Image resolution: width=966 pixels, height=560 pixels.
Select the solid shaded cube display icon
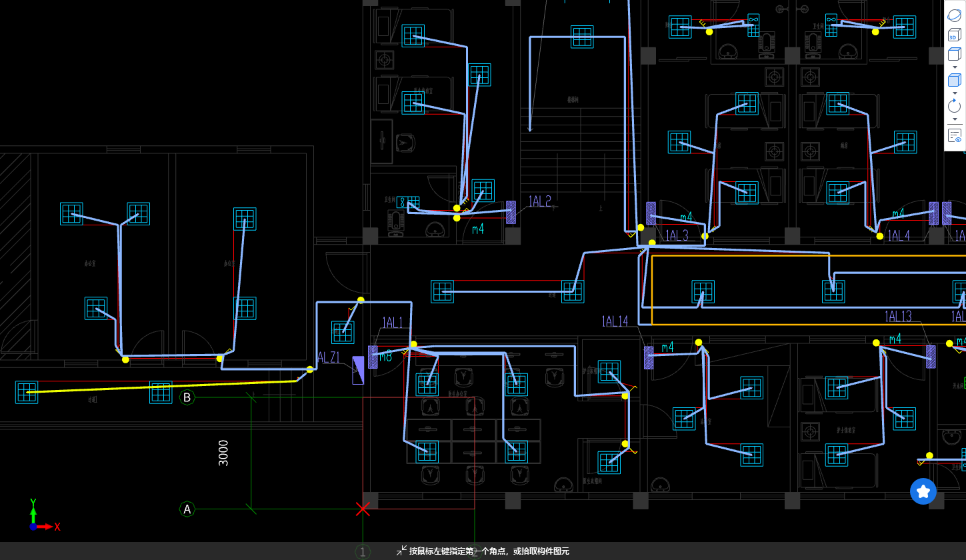[x=954, y=80]
